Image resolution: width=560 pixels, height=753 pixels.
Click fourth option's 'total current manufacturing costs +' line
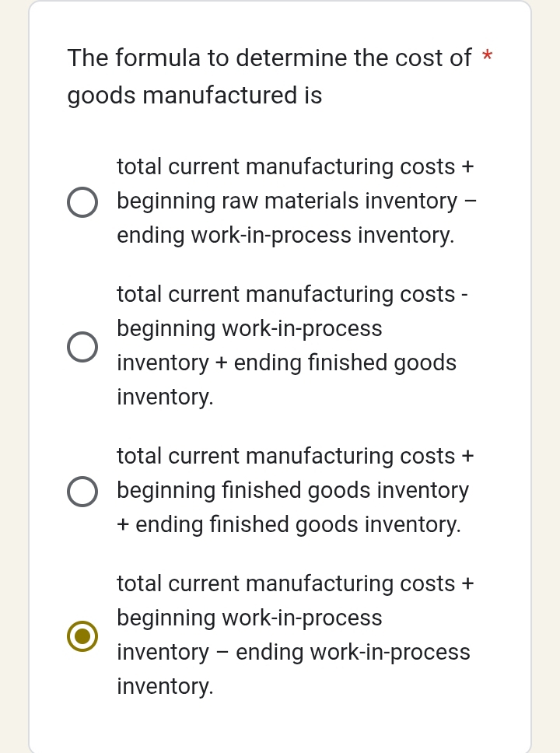click(x=295, y=584)
